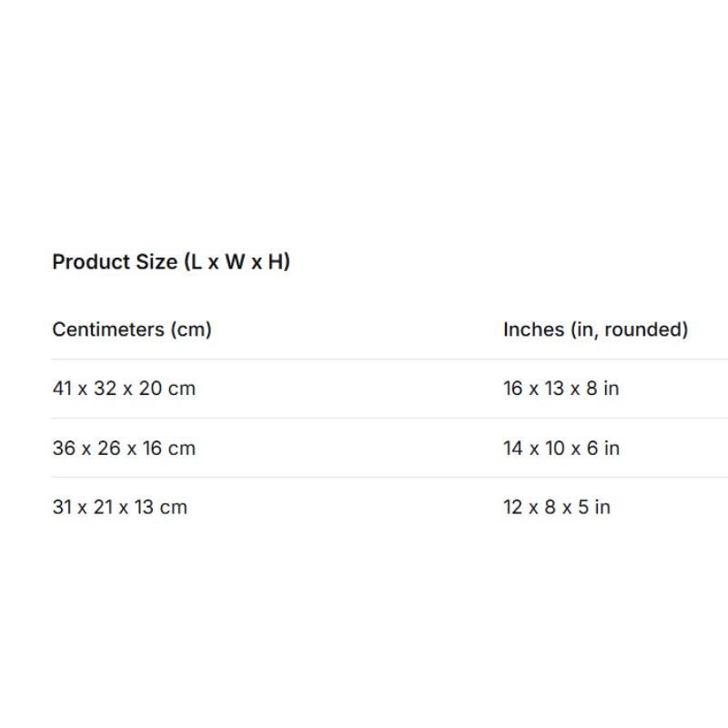Click the number 41 in first row

62,389
